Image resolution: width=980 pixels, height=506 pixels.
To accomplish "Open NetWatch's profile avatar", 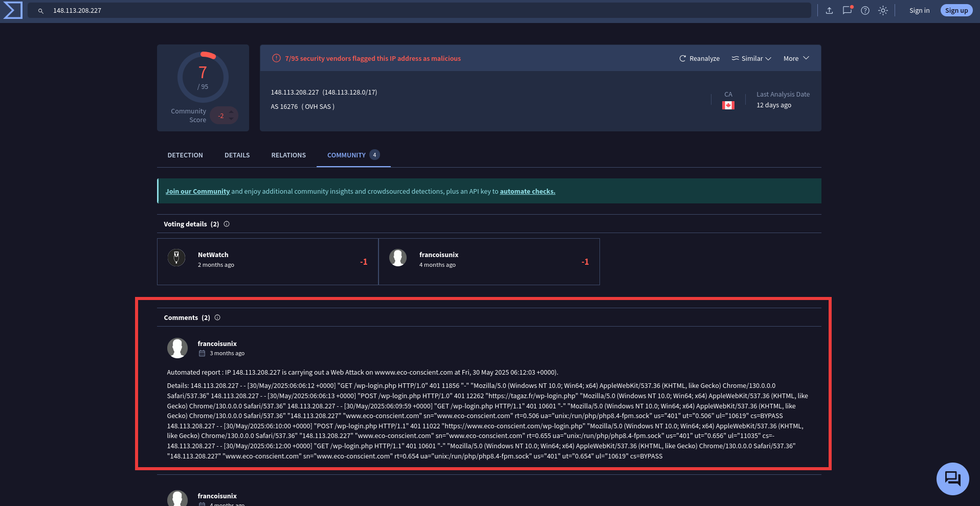I will coord(176,258).
